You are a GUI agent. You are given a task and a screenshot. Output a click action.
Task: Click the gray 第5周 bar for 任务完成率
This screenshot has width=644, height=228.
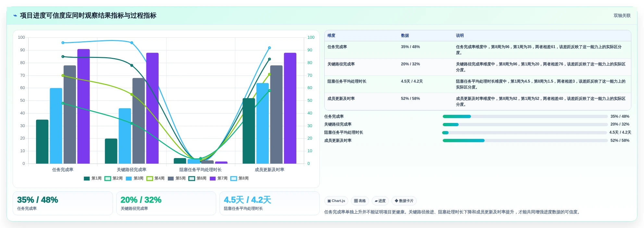coord(70,114)
